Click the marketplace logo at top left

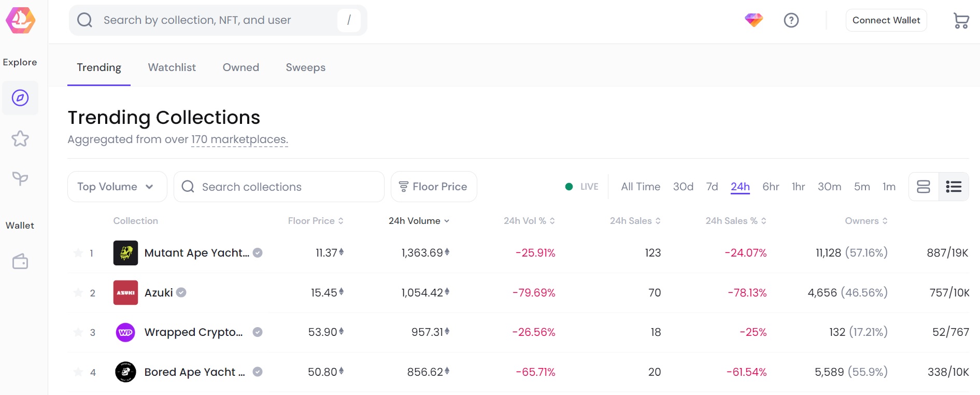click(x=20, y=21)
